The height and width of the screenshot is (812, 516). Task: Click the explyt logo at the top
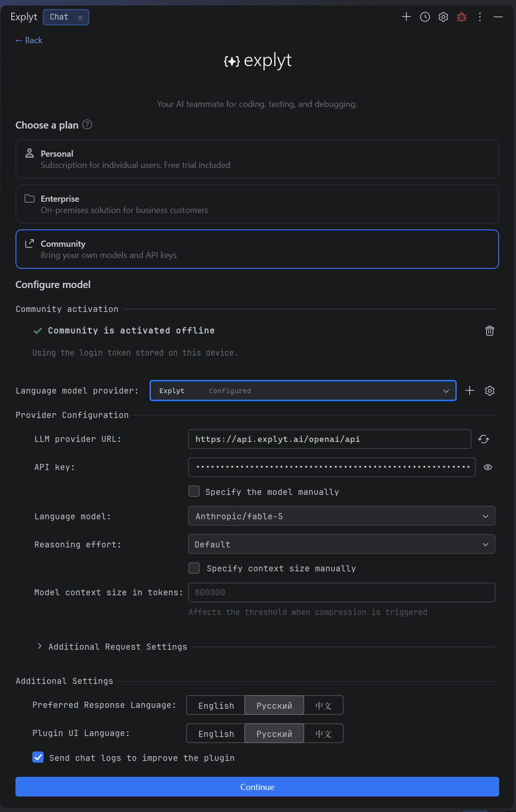coord(258,61)
